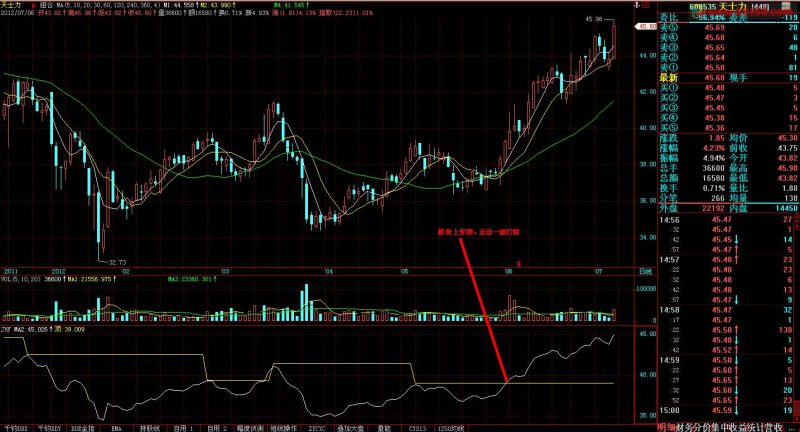Select the 叠加大盘 tab
The width and height of the screenshot is (800, 432).
pyautogui.click(x=351, y=428)
